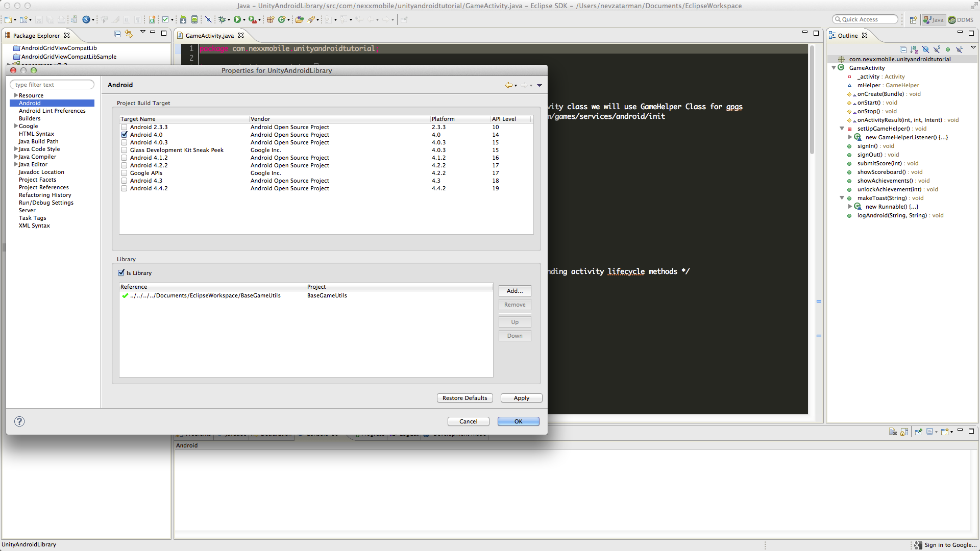This screenshot has width=980, height=551.
Task: Click Link with Editor in Package Explorer
Action: [x=129, y=34]
